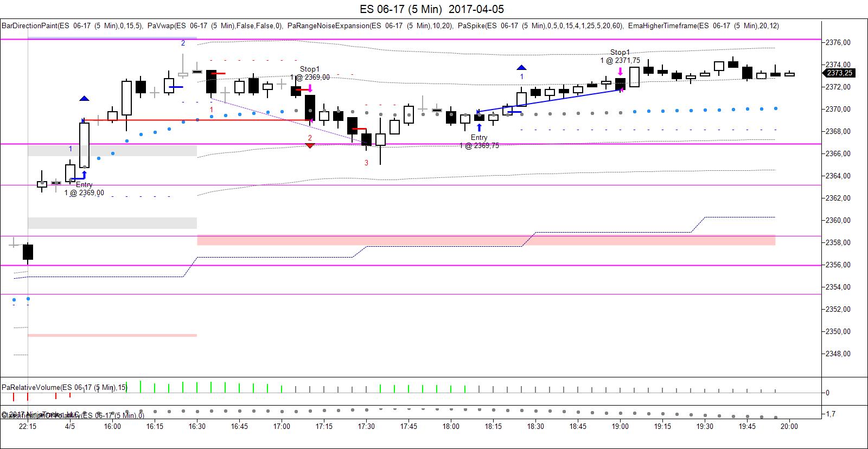Select the EmaHigherTimeframe indicator label

click(704, 25)
